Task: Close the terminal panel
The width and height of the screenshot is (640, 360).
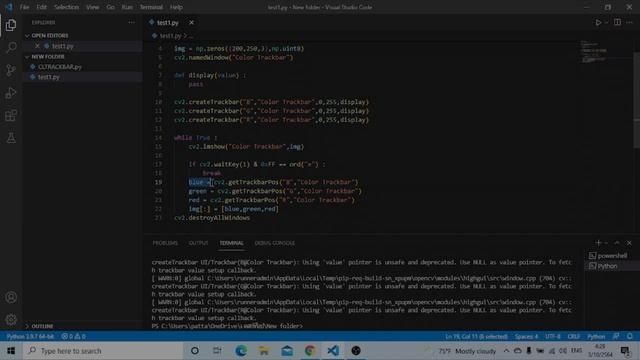Action: coord(629,243)
